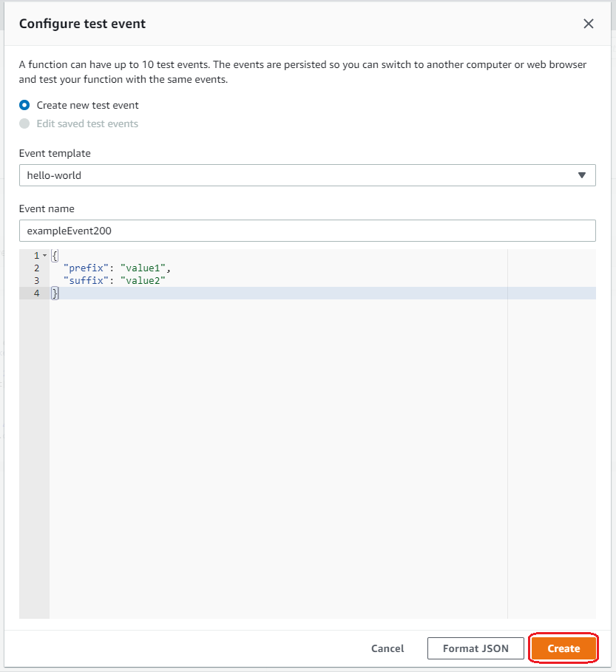Image resolution: width=616 pixels, height=672 pixels.
Task: Click the Event template label
Action: point(55,154)
